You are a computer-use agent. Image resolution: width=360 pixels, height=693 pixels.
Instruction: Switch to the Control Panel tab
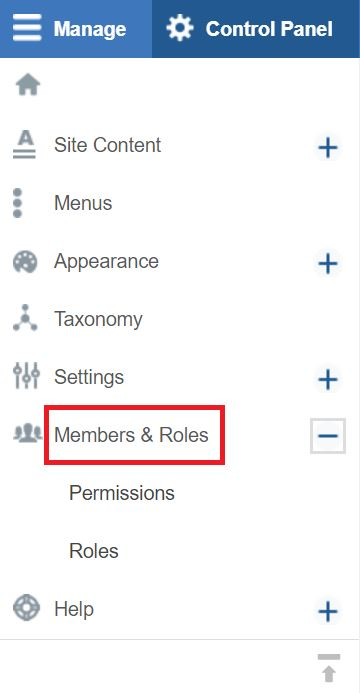coord(256,29)
